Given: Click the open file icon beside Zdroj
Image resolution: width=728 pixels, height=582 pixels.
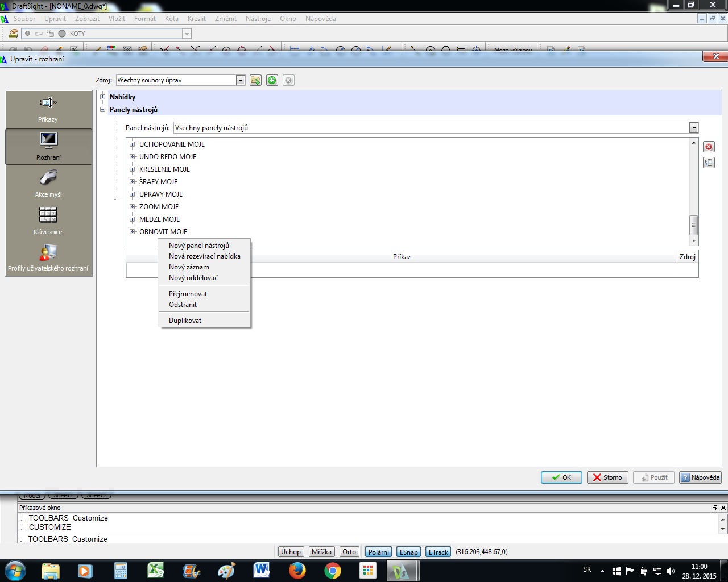Looking at the screenshot, I should pyautogui.click(x=255, y=80).
